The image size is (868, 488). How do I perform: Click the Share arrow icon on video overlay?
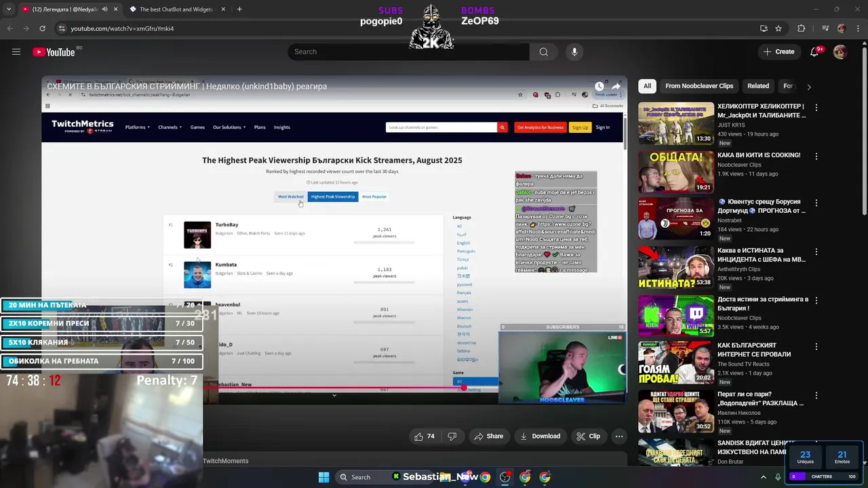616,86
